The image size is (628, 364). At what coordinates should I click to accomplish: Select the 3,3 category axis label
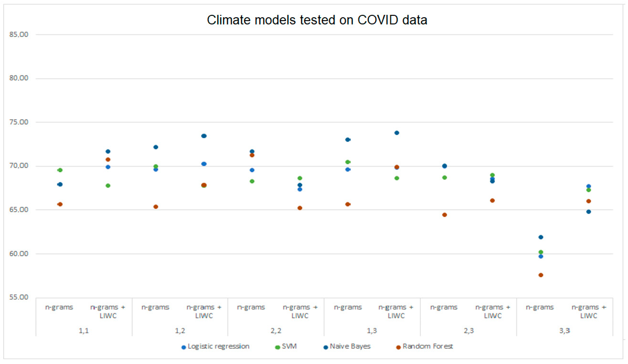point(564,331)
